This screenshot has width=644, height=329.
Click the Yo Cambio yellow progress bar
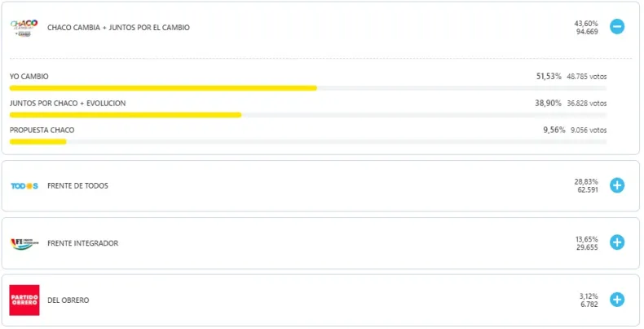163,87
